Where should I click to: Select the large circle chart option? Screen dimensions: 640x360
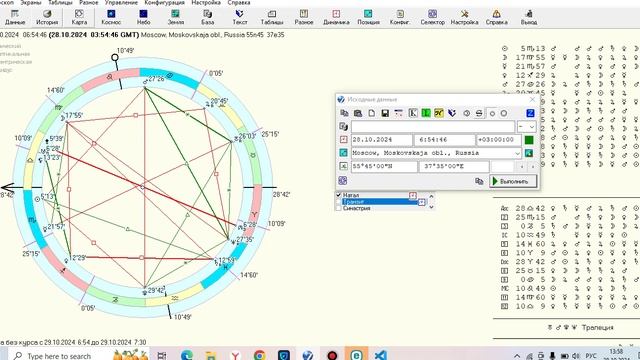tap(504, 113)
